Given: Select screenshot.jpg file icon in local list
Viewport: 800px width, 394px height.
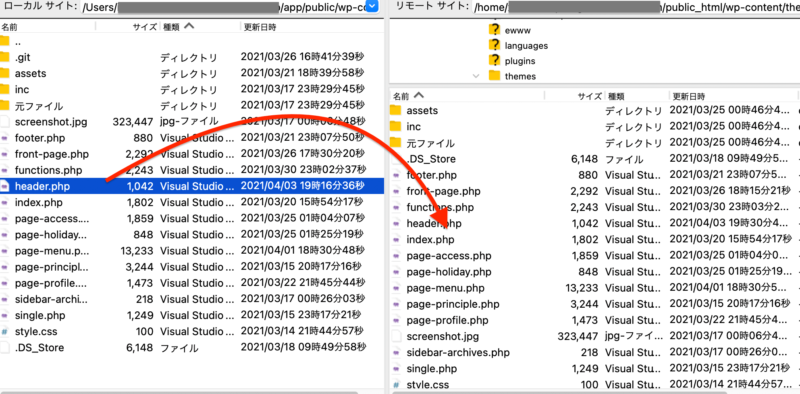Looking at the screenshot, I should (4, 121).
